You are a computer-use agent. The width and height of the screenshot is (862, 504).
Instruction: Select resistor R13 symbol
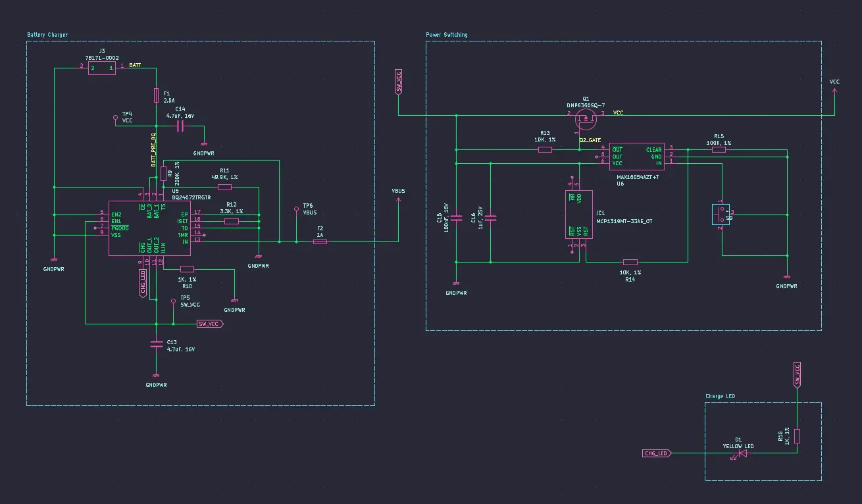[x=545, y=149]
